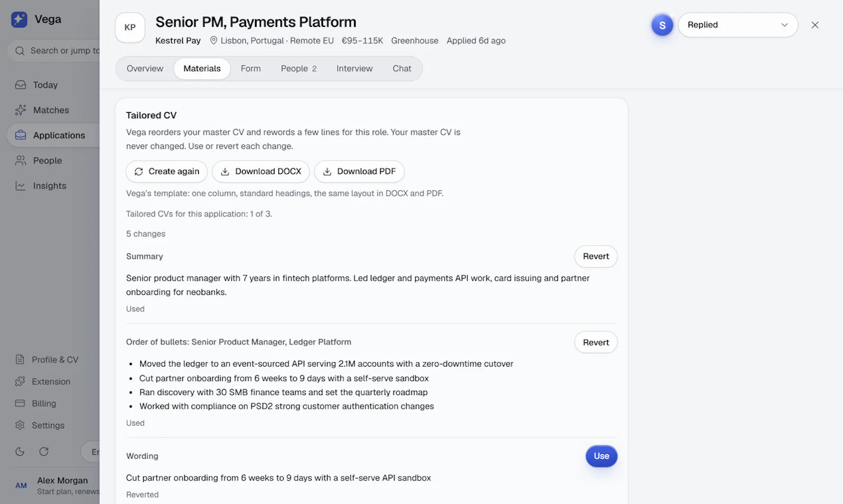The width and height of the screenshot is (843, 504).
Task: Switch to the Overview tab
Action: [145, 68]
